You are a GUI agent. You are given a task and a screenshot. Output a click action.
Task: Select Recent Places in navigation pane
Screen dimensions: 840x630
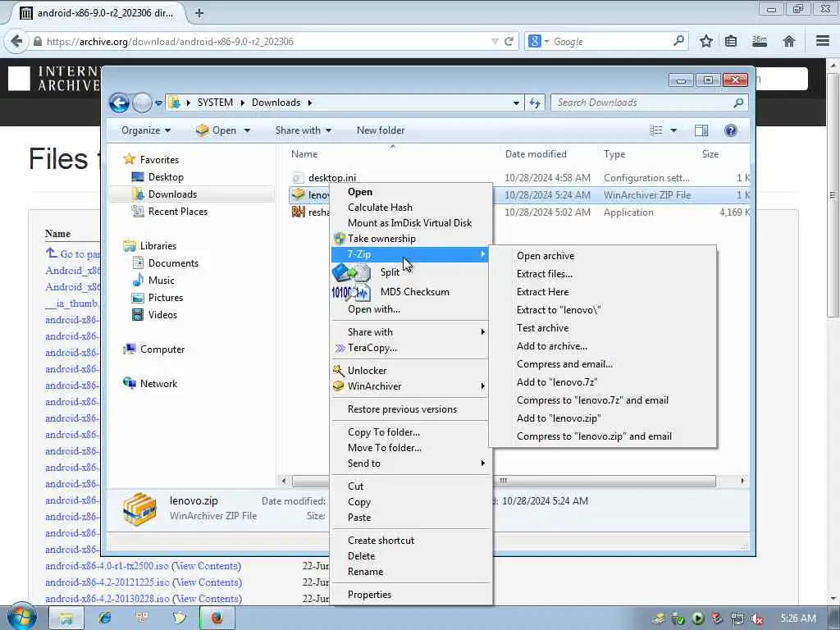[x=177, y=212]
